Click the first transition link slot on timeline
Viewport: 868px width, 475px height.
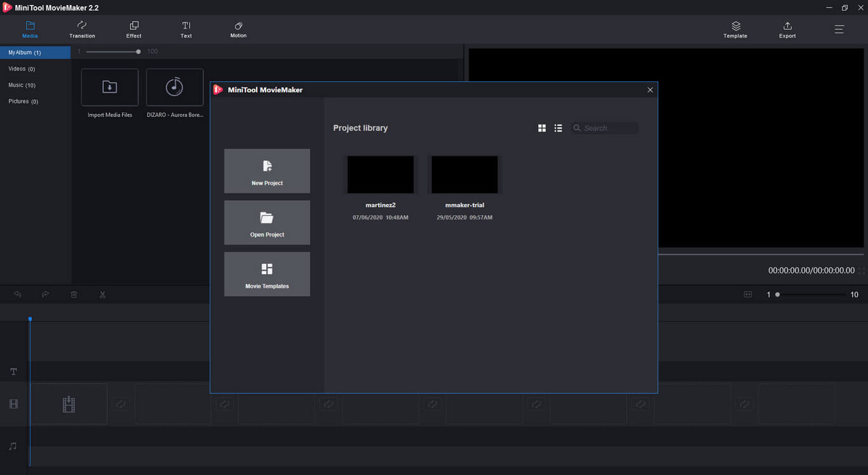pyautogui.click(x=120, y=404)
